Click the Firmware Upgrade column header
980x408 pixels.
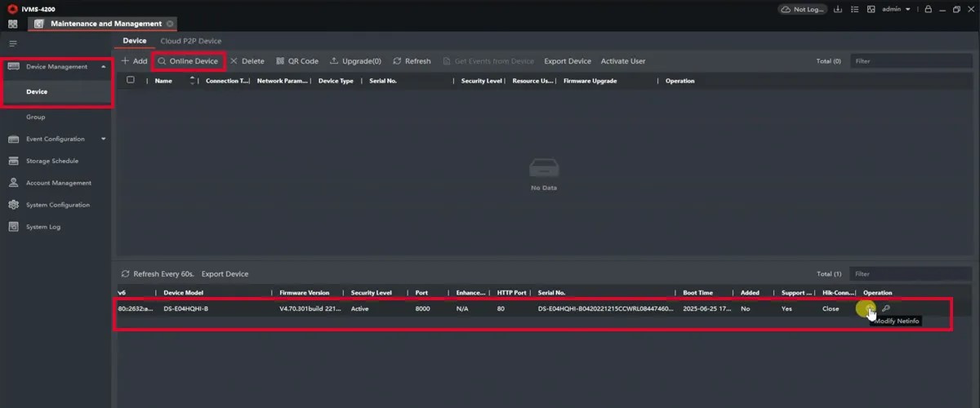(590, 81)
